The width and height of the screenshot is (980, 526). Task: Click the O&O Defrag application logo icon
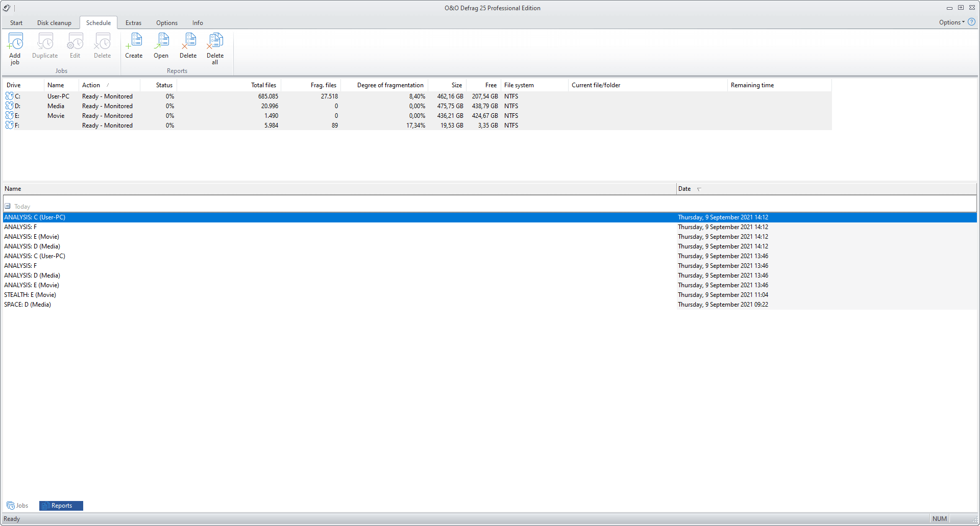7,8
